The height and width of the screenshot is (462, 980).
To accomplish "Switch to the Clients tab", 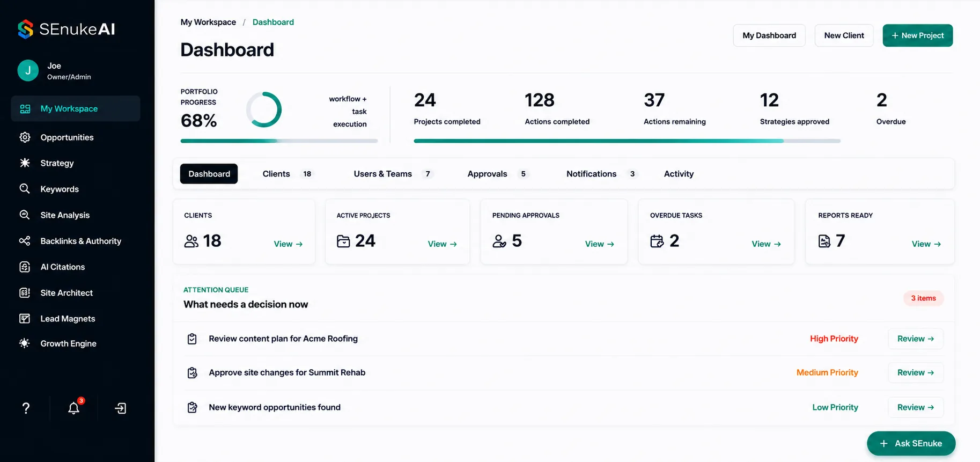I will pyautogui.click(x=286, y=174).
